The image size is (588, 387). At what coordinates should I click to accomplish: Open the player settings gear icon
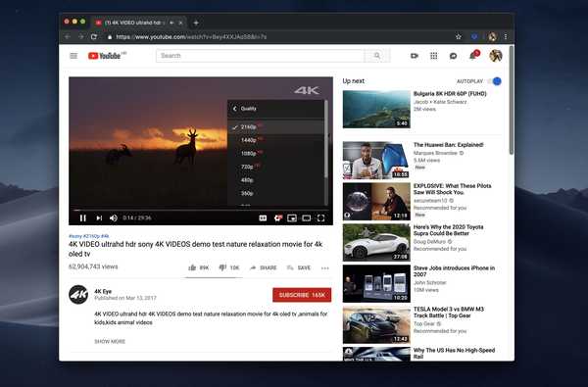click(x=278, y=218)
